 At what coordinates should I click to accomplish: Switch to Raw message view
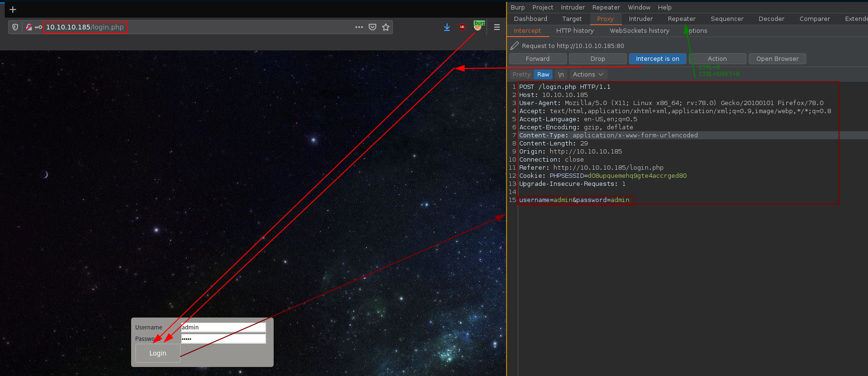pos(543,74)
